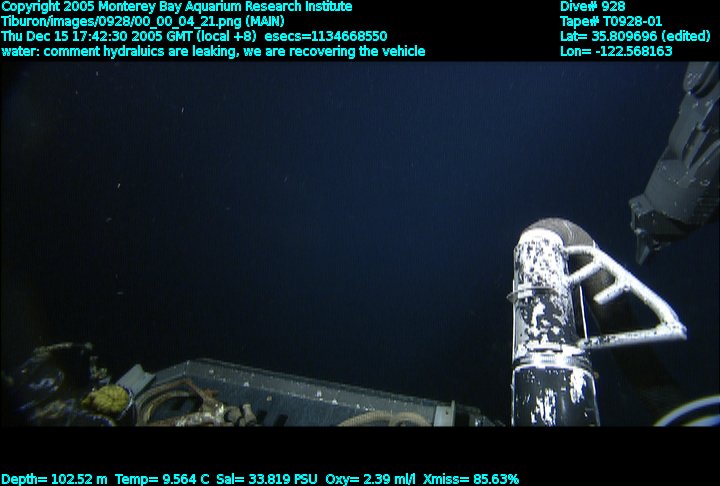Select the 'Lon= -122.568163' reading

point(616,51)
